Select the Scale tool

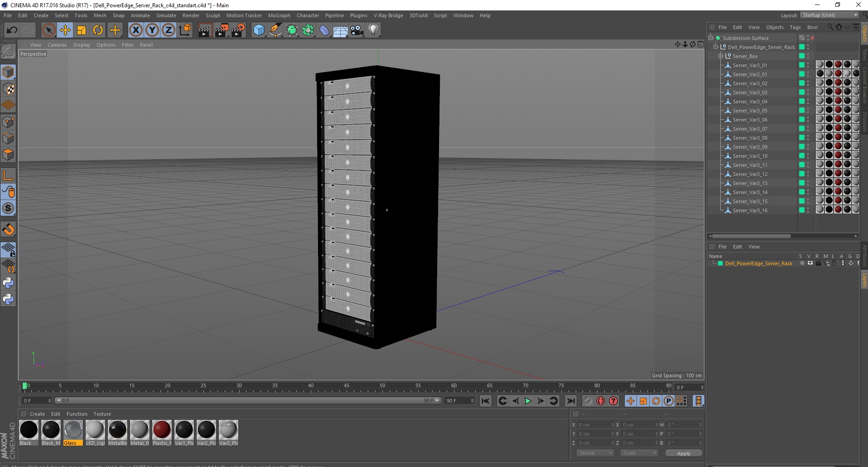[x=82, y=30]
